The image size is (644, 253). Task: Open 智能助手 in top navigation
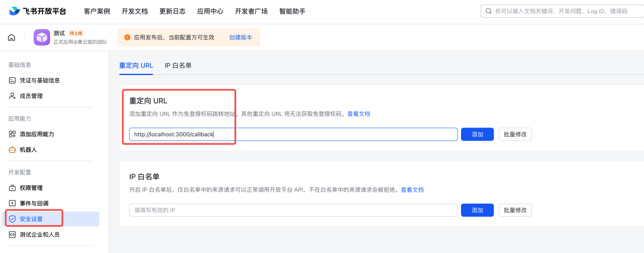tap(292, 11)
